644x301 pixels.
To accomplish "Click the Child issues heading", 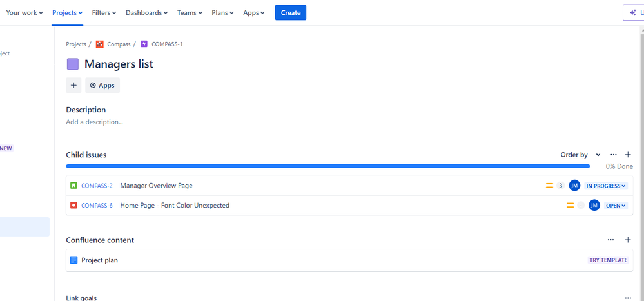I will (x=86, y=155).
